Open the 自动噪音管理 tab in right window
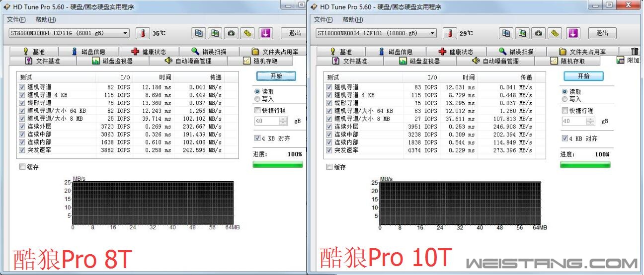This screenshot has width=644, height=275. [x=495, y=61]
